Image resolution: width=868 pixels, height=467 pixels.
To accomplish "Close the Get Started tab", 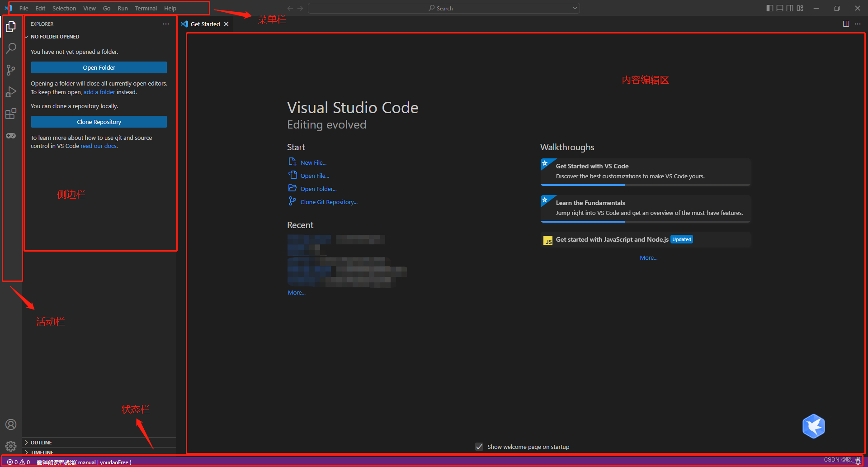I will click(x=226, y=24).
